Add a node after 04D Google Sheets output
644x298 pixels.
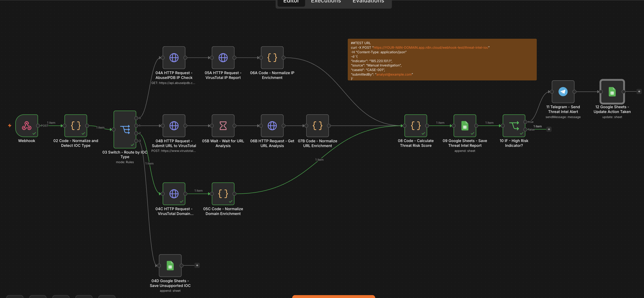(197, 265)
